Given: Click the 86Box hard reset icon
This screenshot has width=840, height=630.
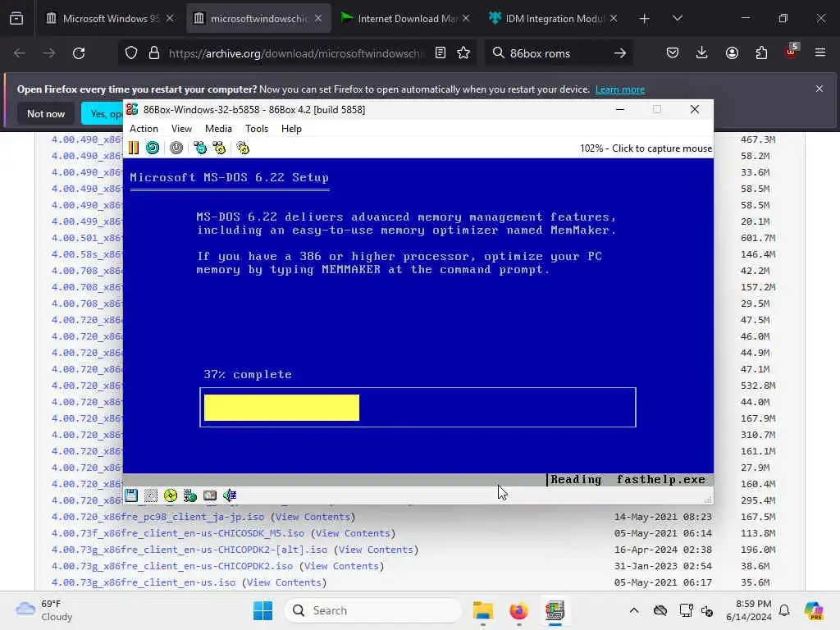Looking at the screenshot, I should [153, 148].
